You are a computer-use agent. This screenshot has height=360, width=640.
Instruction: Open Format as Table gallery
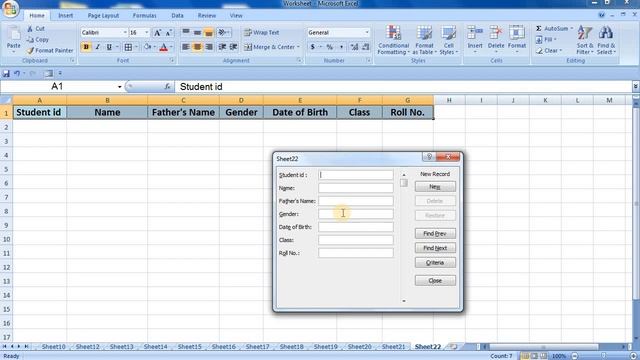pyautogui.click(x=424, y=40)
